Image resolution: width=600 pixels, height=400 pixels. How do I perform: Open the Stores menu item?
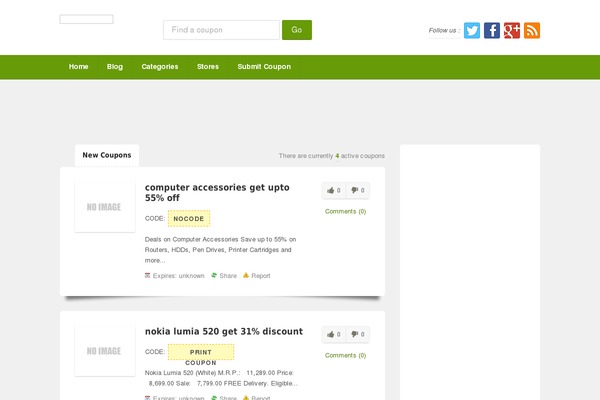[x=208, y=67]
